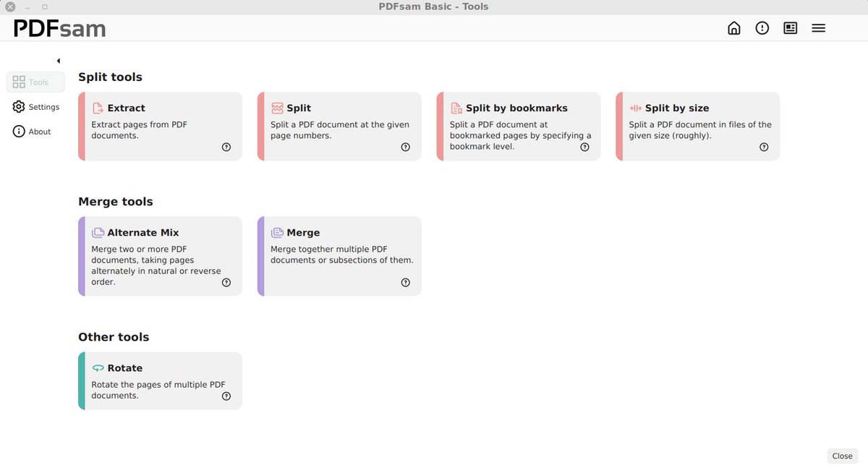Open help for Rotate tool
This screenshot has height=473, width=868.
(226, 396)
